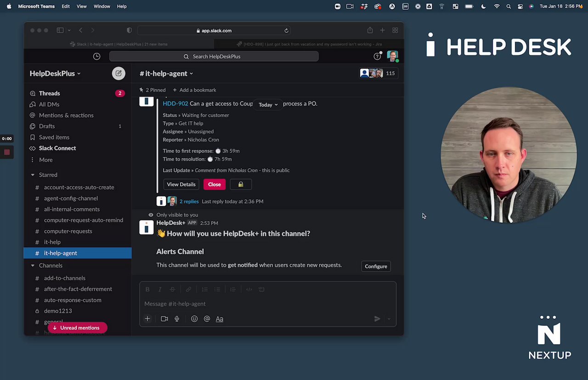Click the Configure button
The image size is (588, 380).
pos(376,267)
